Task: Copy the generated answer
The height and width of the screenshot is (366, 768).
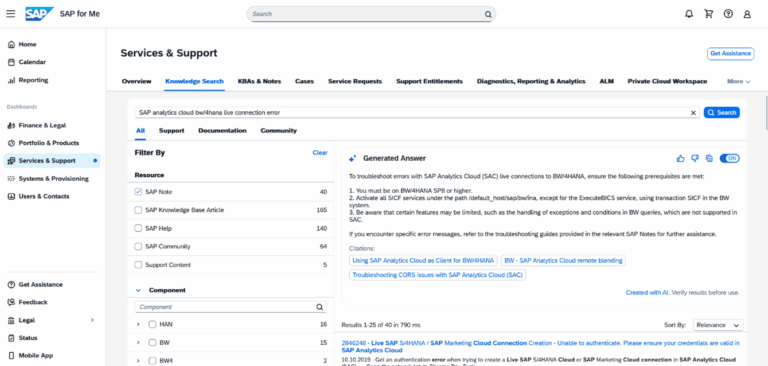Action: click(x=709, y=158)
